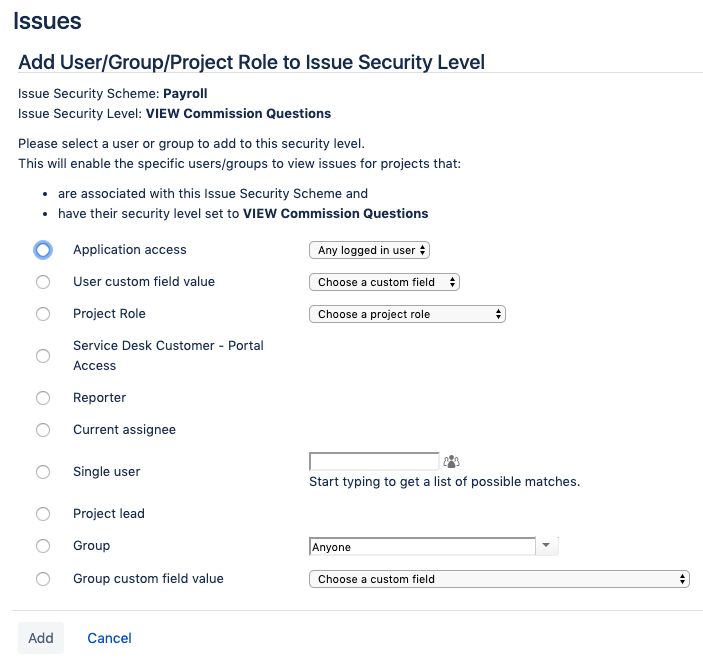Pick the Group custom field value option

(42, 579)
